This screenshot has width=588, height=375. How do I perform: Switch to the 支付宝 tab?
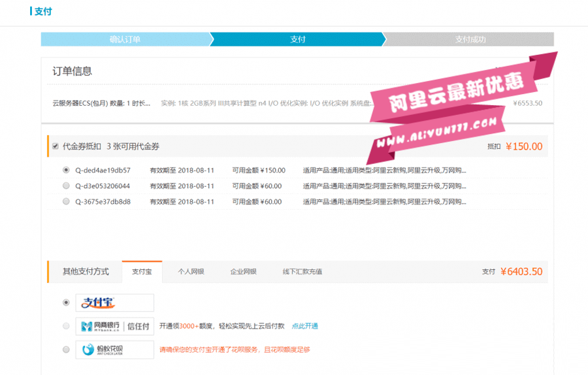[142, 272]
